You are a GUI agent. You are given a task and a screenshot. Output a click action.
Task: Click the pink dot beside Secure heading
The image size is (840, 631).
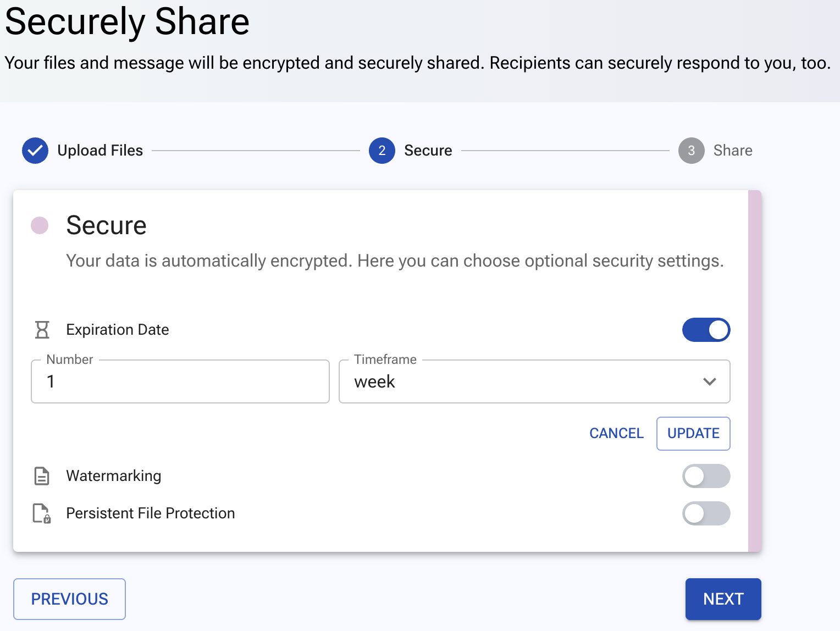[x=40, y=225]
